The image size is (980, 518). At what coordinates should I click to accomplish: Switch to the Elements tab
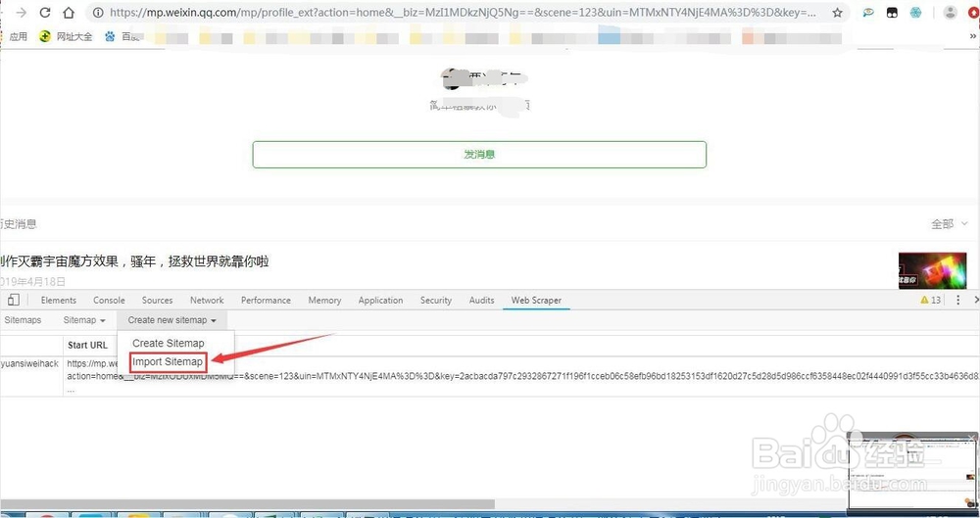[58, 300]
